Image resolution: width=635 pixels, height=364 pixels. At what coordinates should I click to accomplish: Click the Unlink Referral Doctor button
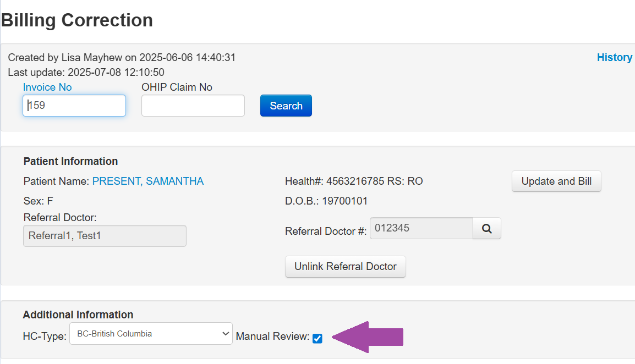point(345,266)
